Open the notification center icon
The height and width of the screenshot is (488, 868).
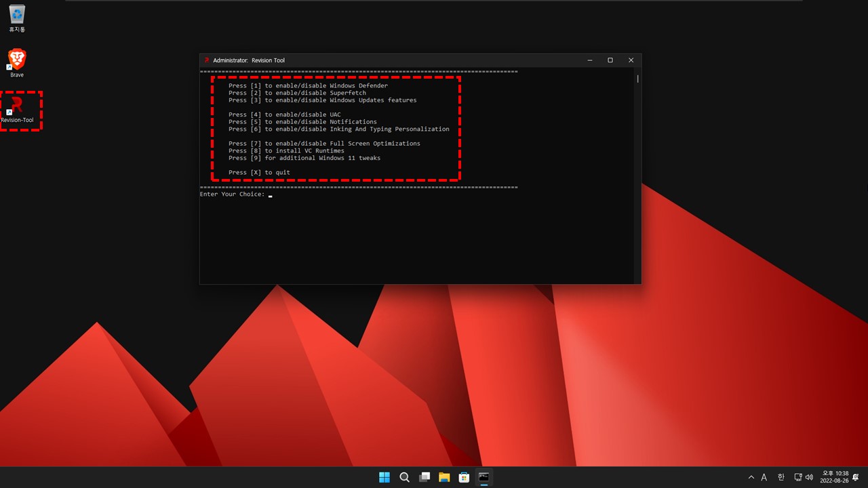point(856,477)
